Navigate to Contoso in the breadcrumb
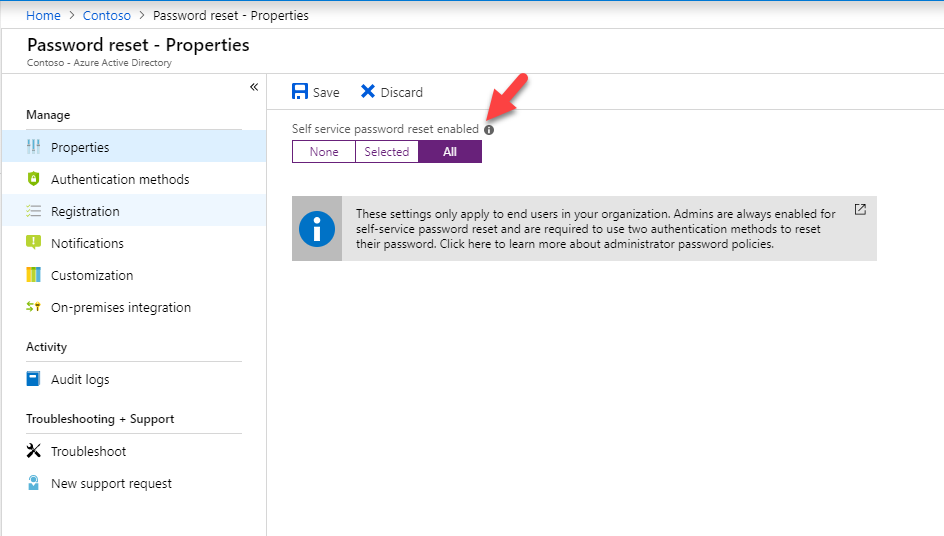This screenshot has height=536, width=944. [x=107, y=16]
